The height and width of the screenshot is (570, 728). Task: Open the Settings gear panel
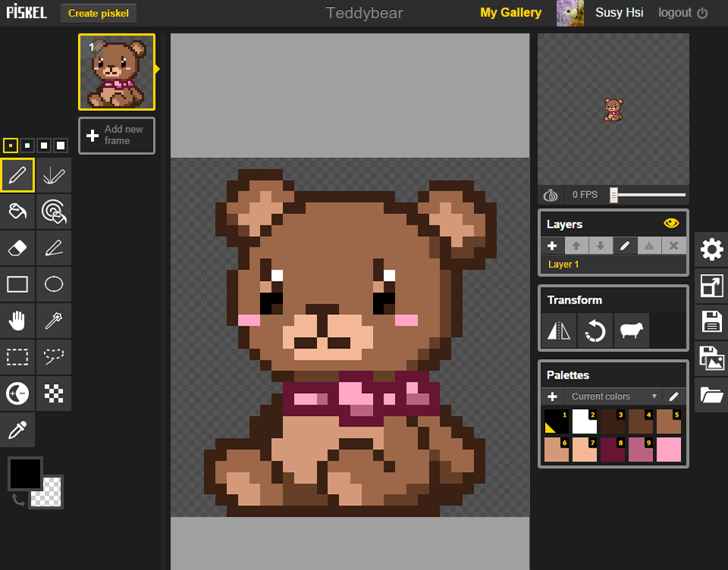coord(711,250)
